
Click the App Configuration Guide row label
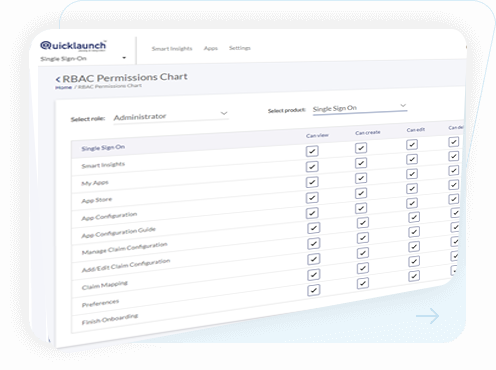[118, 232]
